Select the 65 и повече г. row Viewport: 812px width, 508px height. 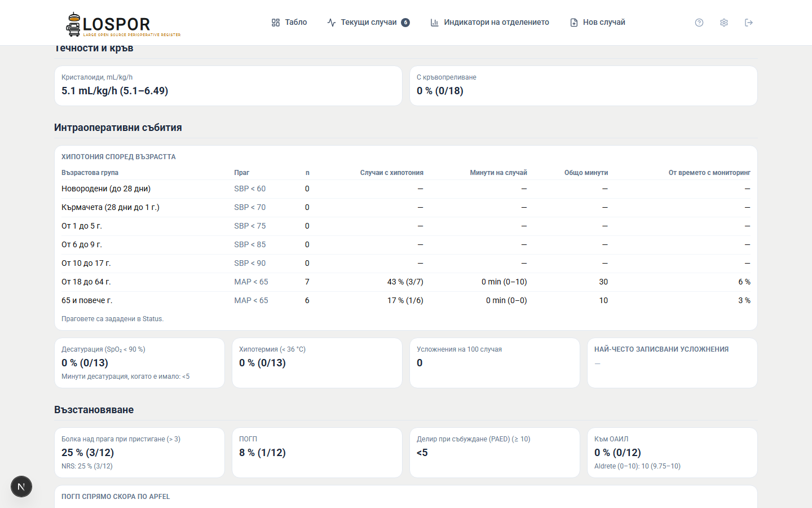pyautogui.click(x=406, y=301)
